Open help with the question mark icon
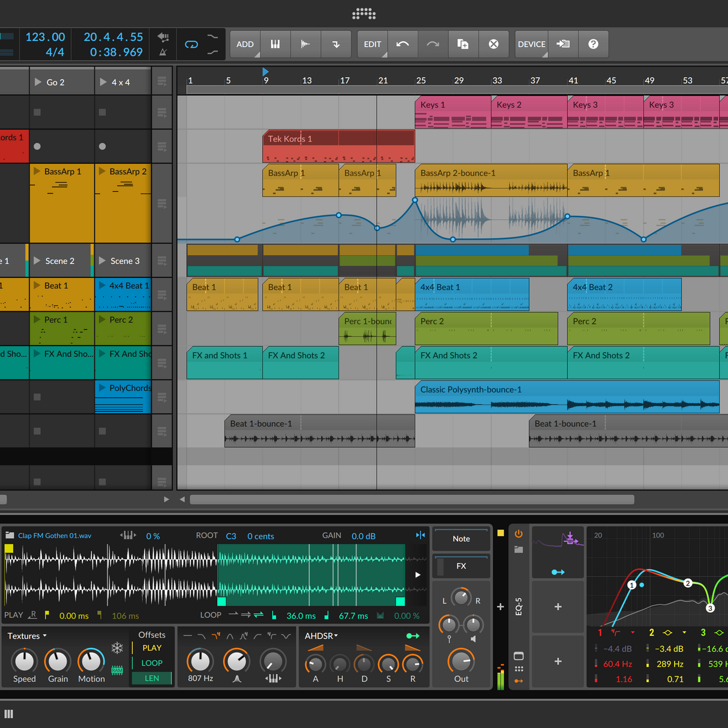The height and width of the screenshot is (728, 728). pos(593,44)
